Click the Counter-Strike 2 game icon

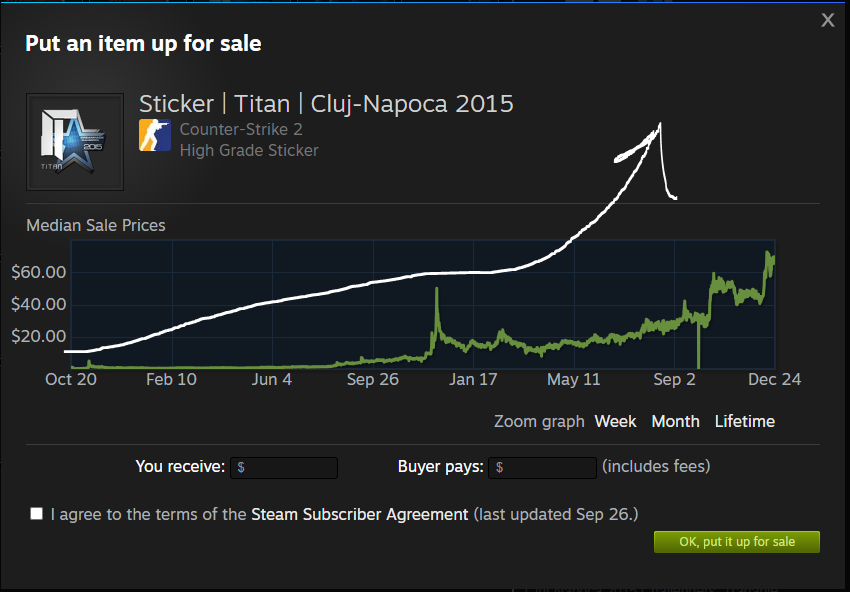pyautogui.click(x=155, y=135)
